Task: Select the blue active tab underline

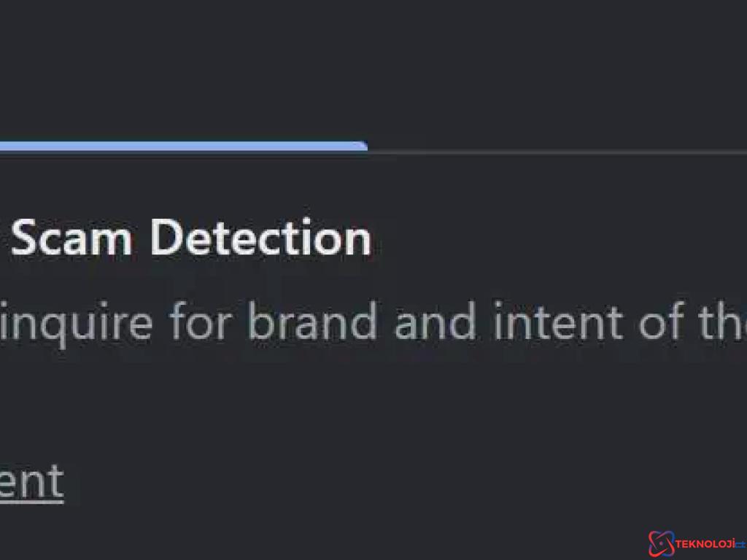Action: (183, 146)
